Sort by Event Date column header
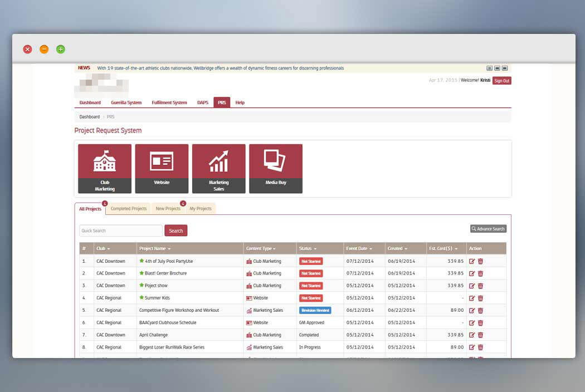This screenshot has height=392, width=585. (x=359, y=248)
